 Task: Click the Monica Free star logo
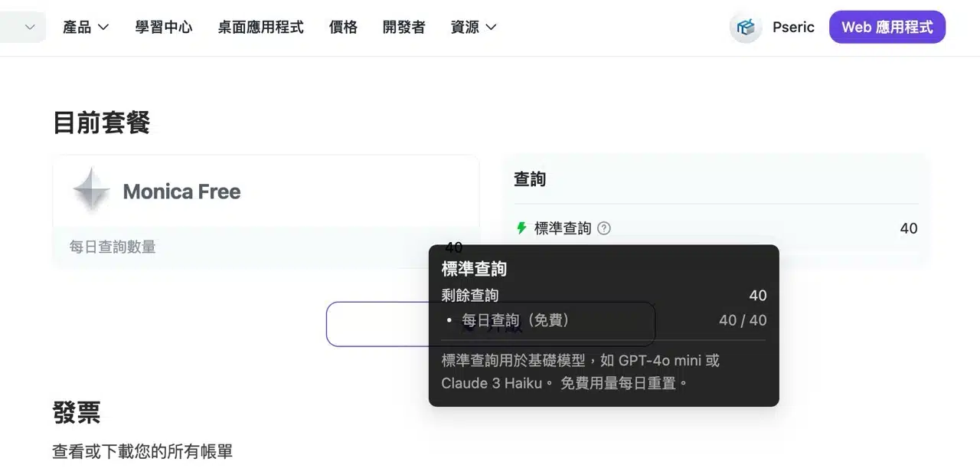pos(91,190)
